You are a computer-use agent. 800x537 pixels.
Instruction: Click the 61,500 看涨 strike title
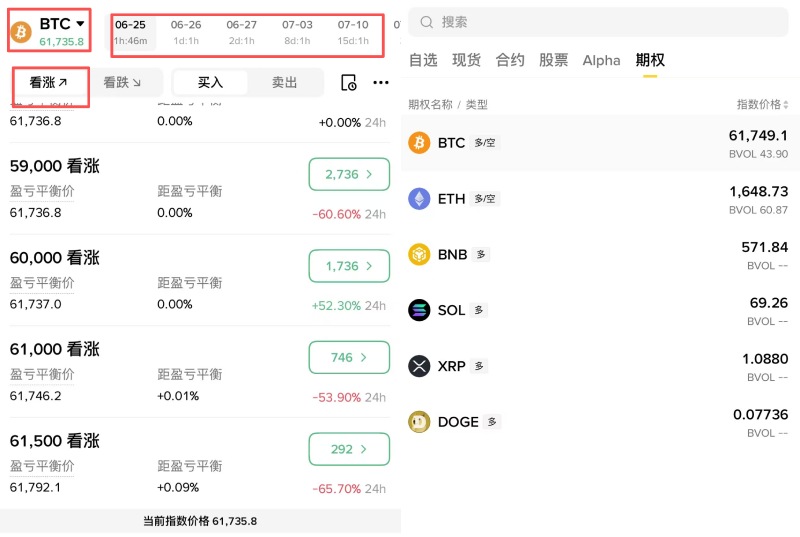tap(55, 441)
